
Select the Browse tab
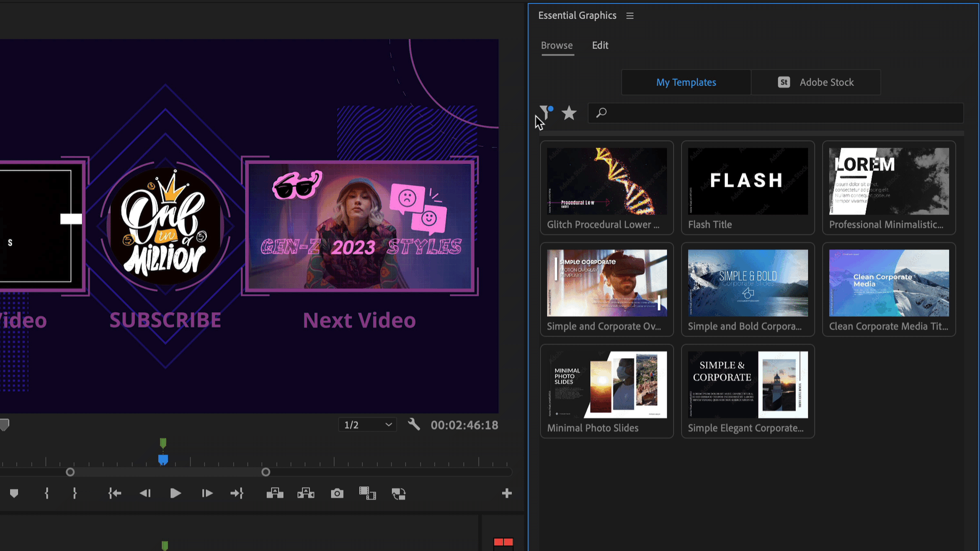556,45
